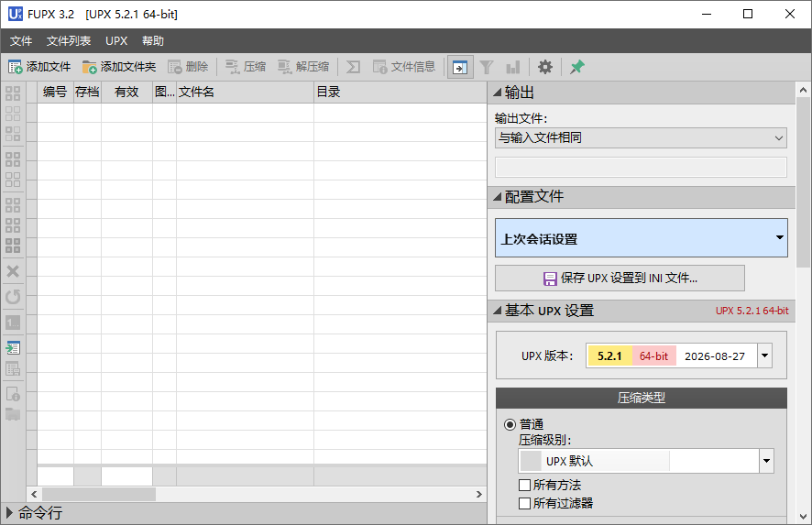Open the 压缩级别 UPX 默认 dropdown
The width and height of the screenshot is (812, 525).
[x=646, y=461]
